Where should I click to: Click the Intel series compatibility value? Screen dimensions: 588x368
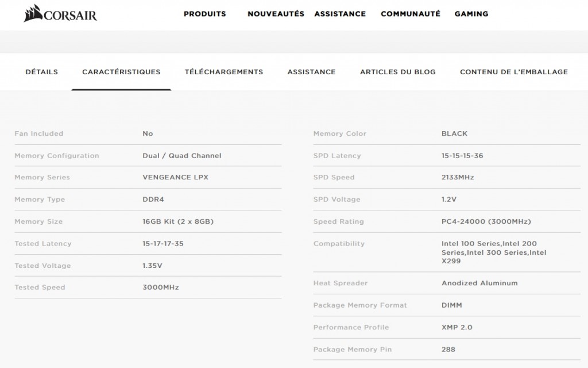point(493,252)
